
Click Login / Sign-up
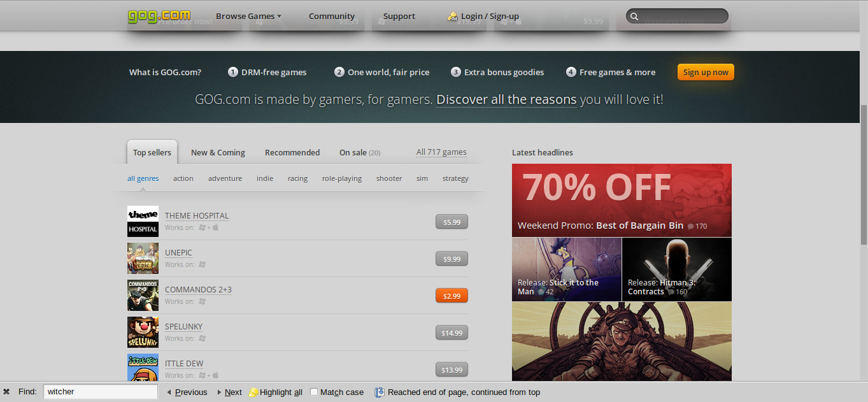(490, 16)
